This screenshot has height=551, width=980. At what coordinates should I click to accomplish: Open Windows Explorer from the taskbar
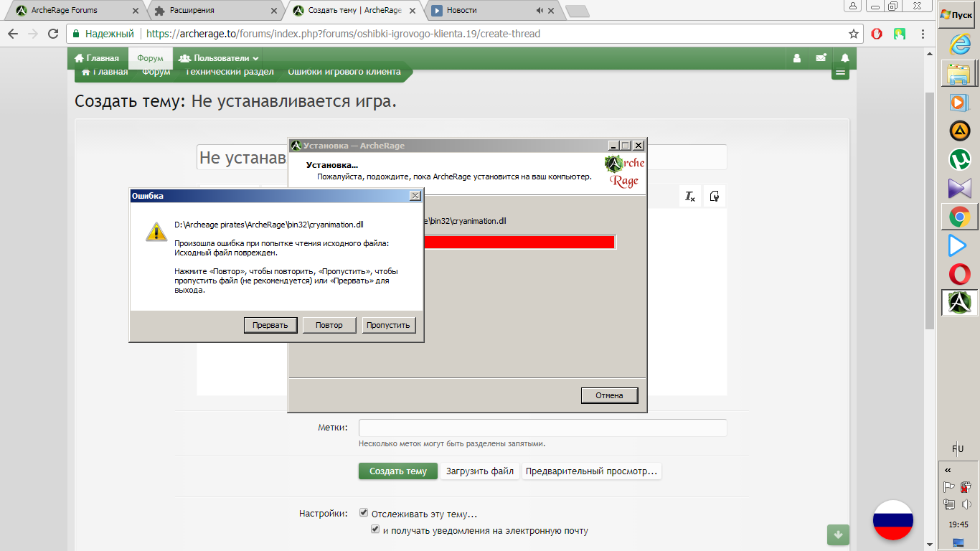tap(959, 73)
